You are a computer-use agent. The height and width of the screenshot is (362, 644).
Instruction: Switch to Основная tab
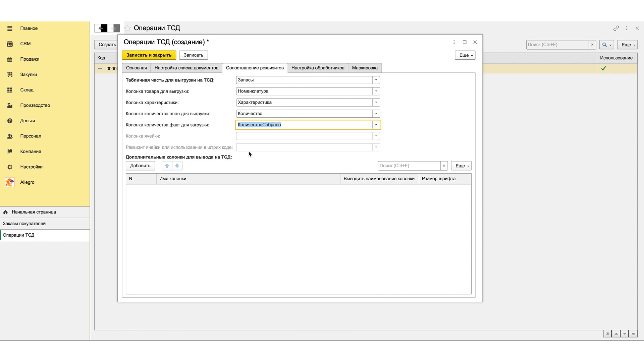pyautogui.click(x=136, y=68)
